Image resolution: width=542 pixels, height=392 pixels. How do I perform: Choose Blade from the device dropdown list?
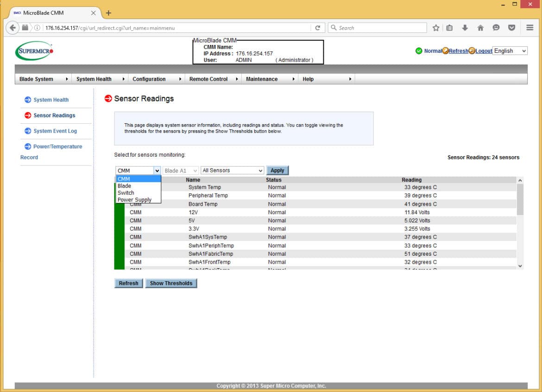click(x=138, y=186)
